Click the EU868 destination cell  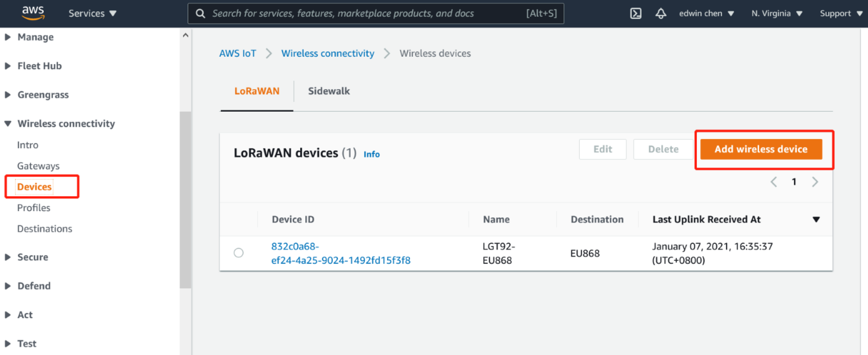pos(585,254)
